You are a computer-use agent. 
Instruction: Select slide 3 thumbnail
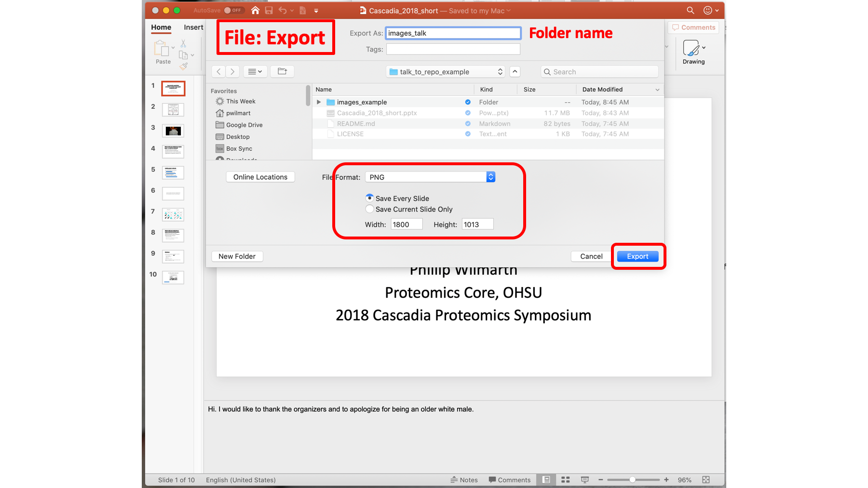point(173,131)
